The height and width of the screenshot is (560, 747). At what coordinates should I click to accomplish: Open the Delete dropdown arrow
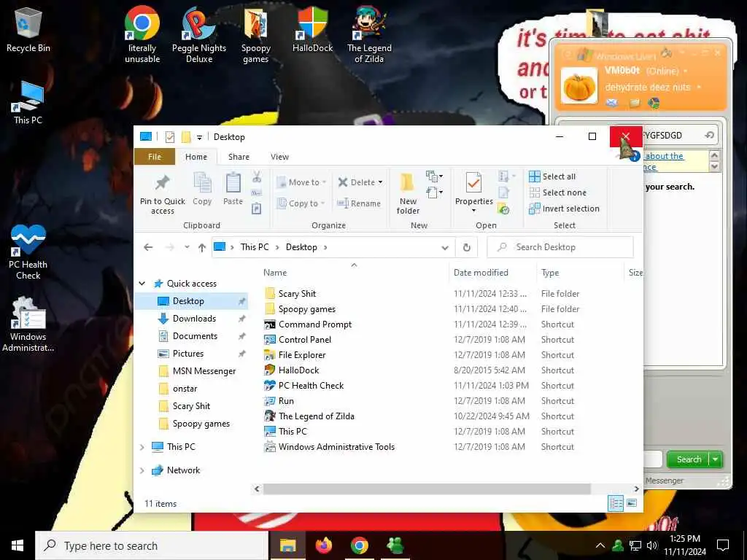380,182
